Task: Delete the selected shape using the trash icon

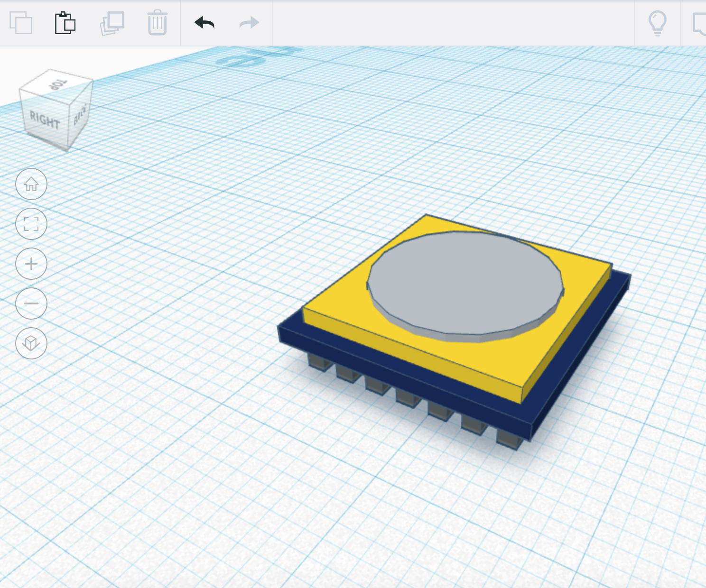Action: coord(157,23)
